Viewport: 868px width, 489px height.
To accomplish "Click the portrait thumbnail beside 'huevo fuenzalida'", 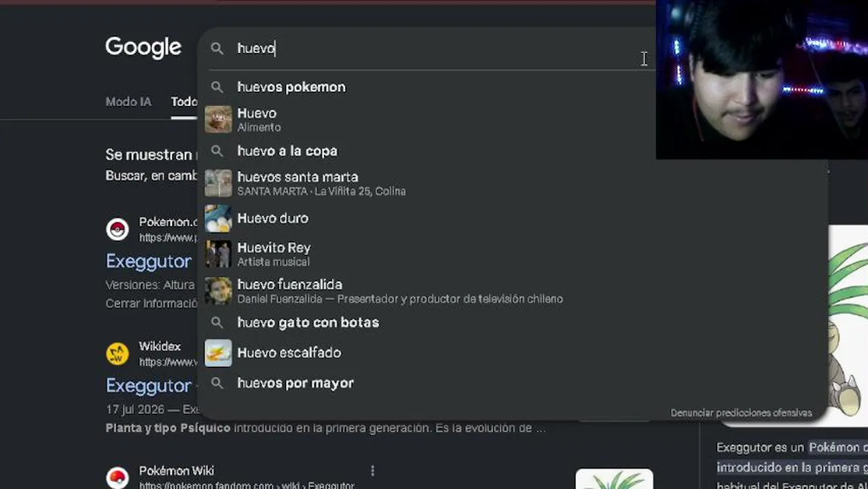I will (x=218, y=291).
